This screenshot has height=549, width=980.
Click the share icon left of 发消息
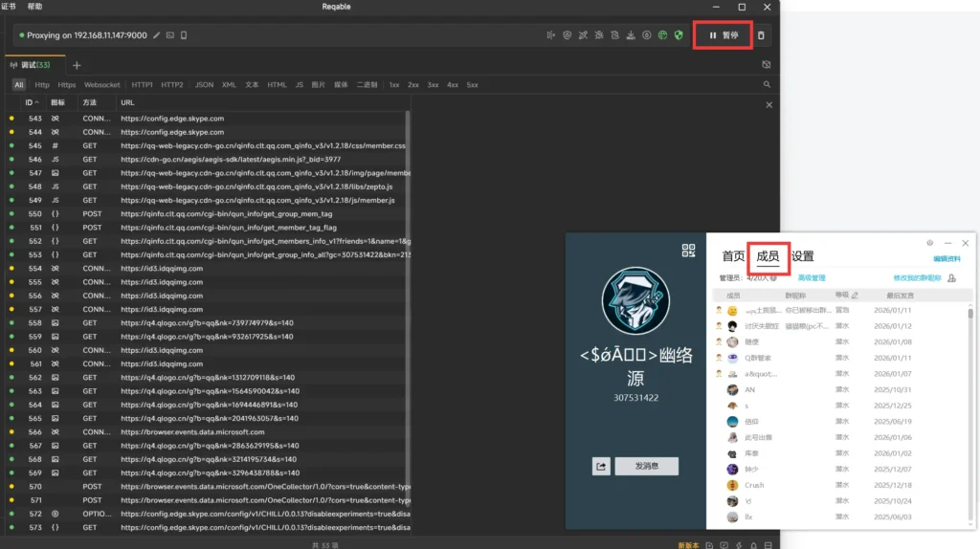[x=601, y=466]
